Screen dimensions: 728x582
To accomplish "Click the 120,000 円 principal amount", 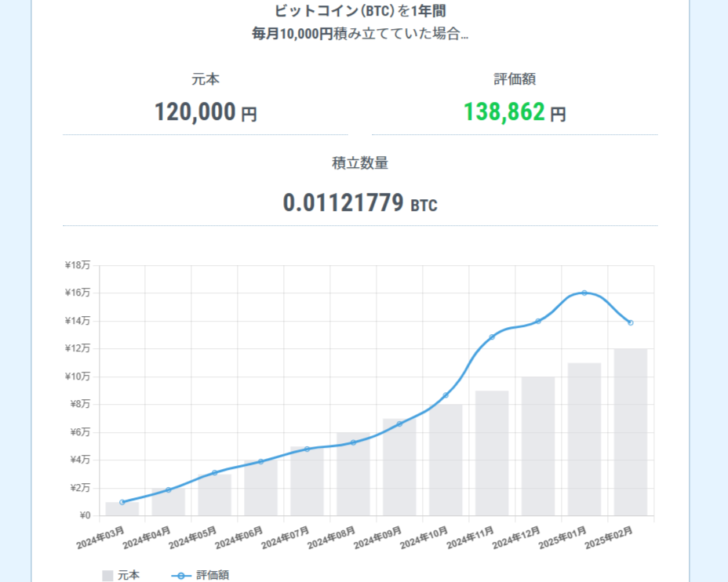I will click(206, 112).
